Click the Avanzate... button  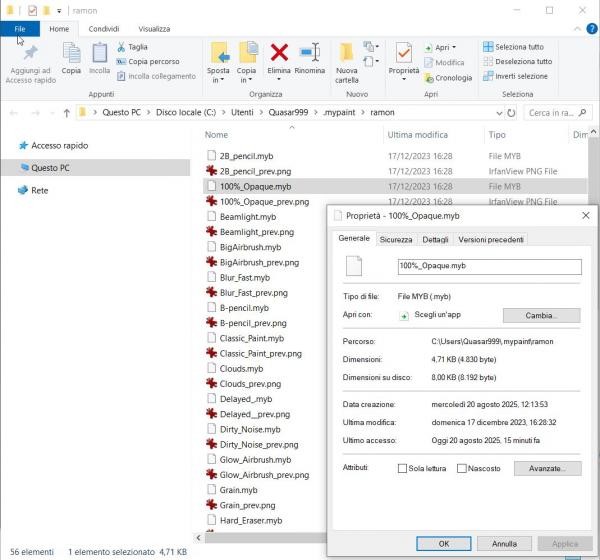548,468
